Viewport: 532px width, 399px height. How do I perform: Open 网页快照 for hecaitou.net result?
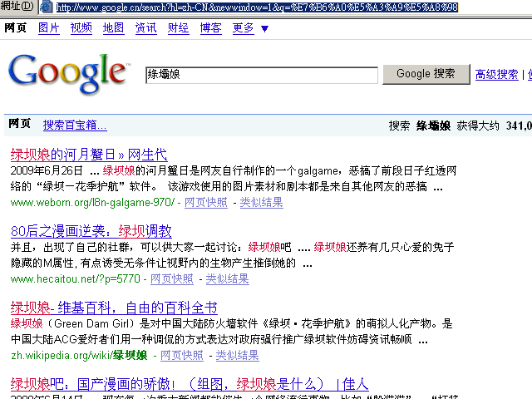[172, 279]
